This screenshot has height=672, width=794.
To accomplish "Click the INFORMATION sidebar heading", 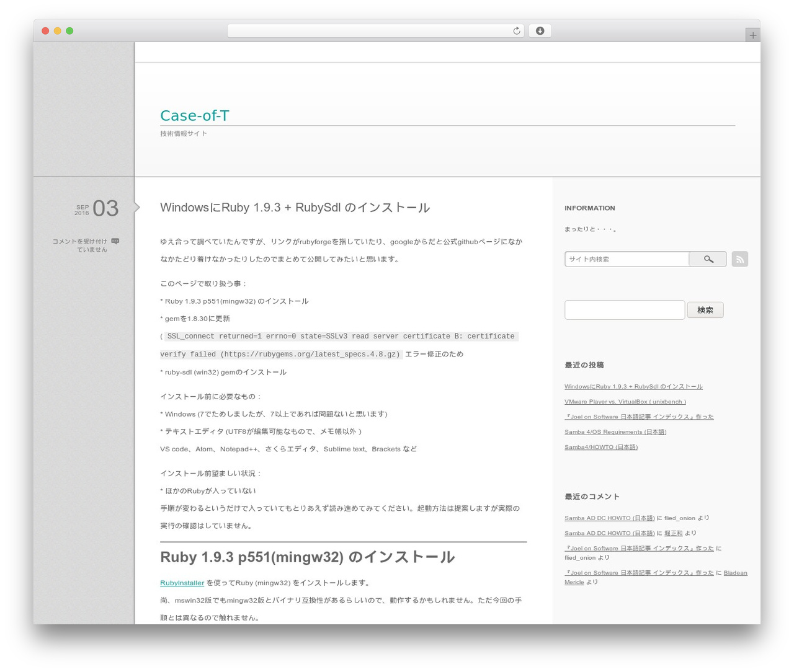I will point(590,208).
